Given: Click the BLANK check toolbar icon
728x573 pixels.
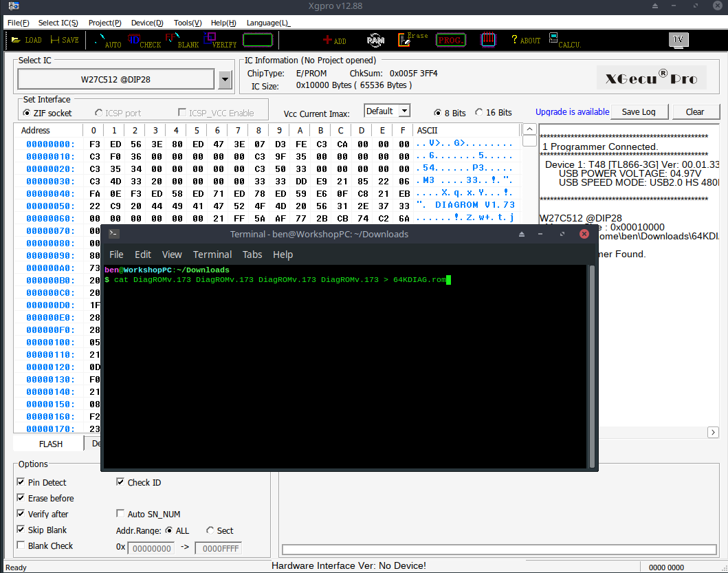Looking at the screenshot, I should point(181,41).
